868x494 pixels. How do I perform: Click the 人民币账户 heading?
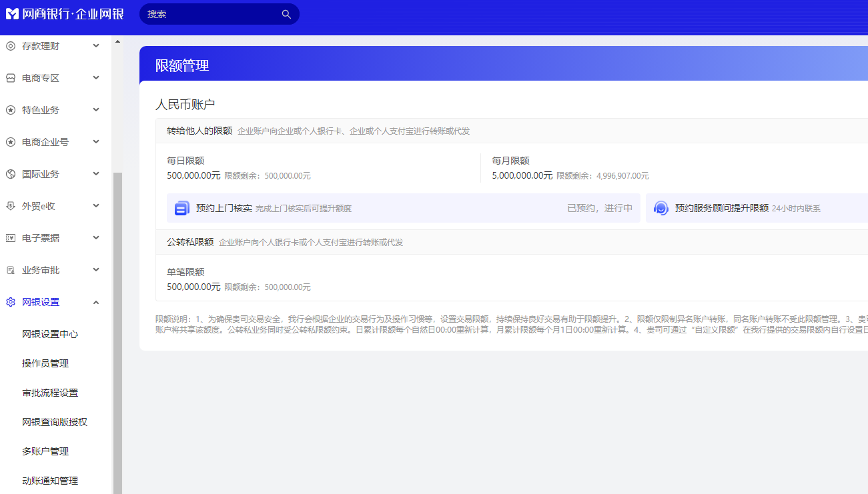[185, 105]
